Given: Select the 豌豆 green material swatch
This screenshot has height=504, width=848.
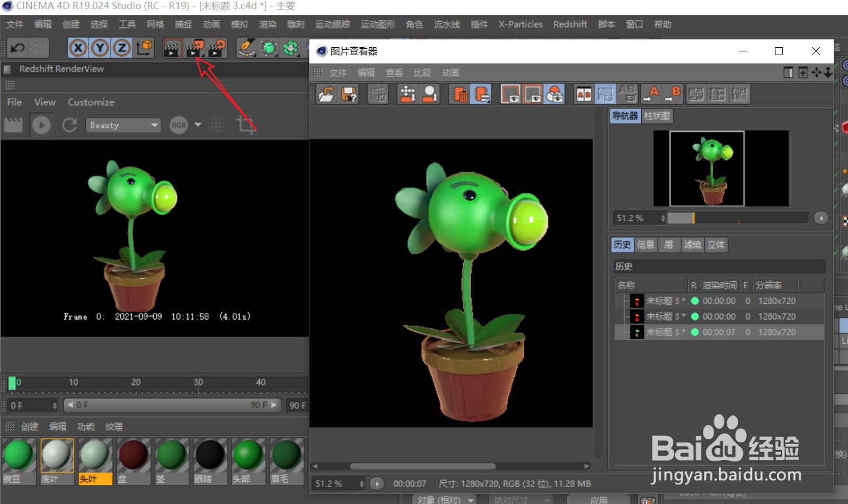Looking at the screenshot, I should pos(19,461).
